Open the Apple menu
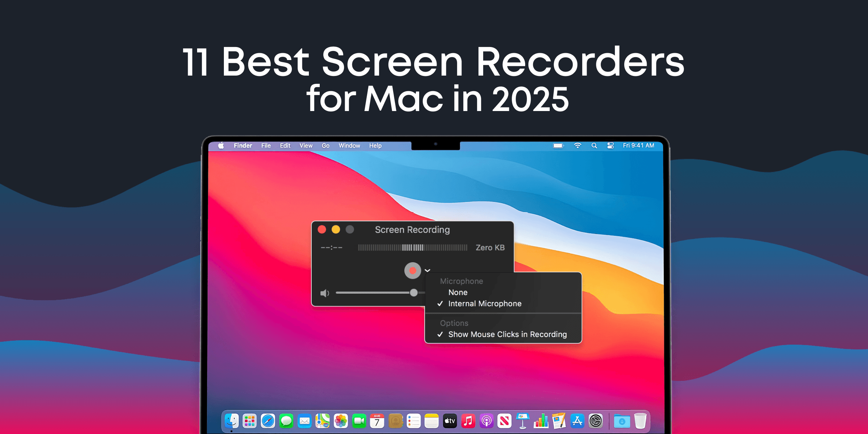 [x=221, y=145]
